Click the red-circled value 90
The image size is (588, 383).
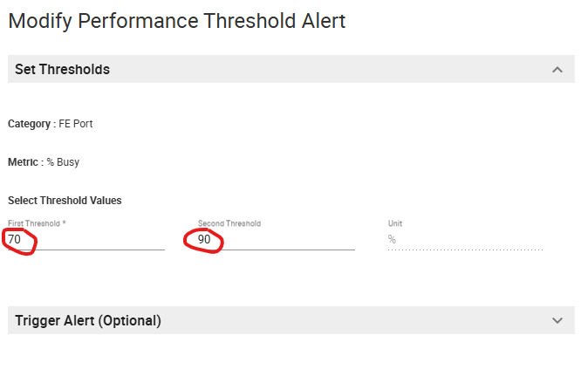204,239
